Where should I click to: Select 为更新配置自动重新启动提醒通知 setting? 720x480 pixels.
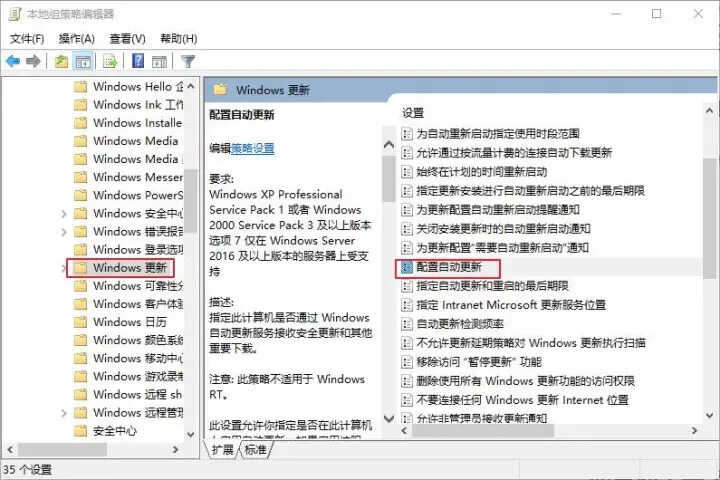(x=498, y=210)
